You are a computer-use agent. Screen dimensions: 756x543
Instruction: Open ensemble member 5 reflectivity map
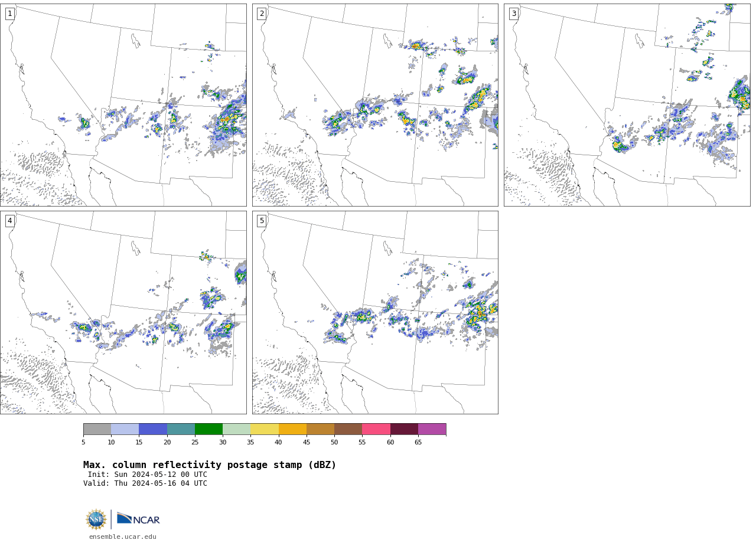375,312
